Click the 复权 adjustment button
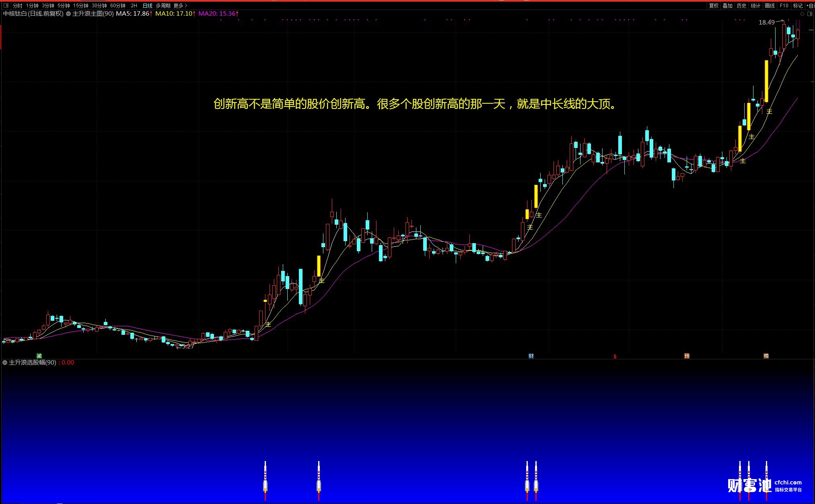815x504 pixels. [x=714, y=6]
